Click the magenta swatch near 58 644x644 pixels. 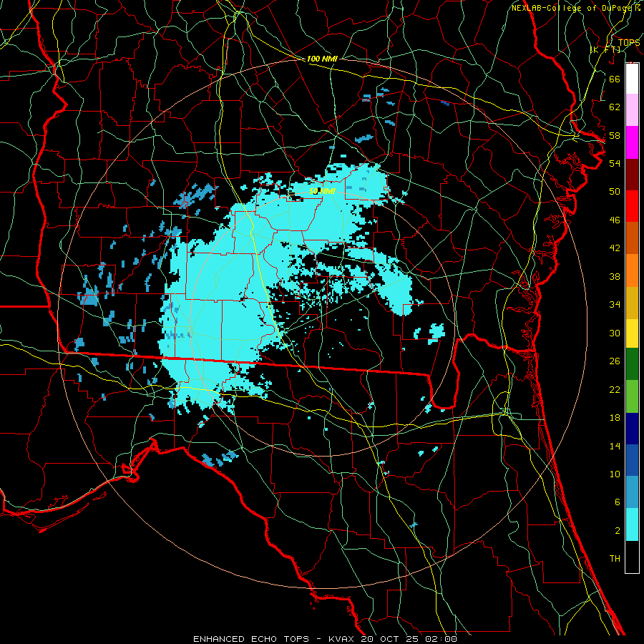tap(632, 142)
